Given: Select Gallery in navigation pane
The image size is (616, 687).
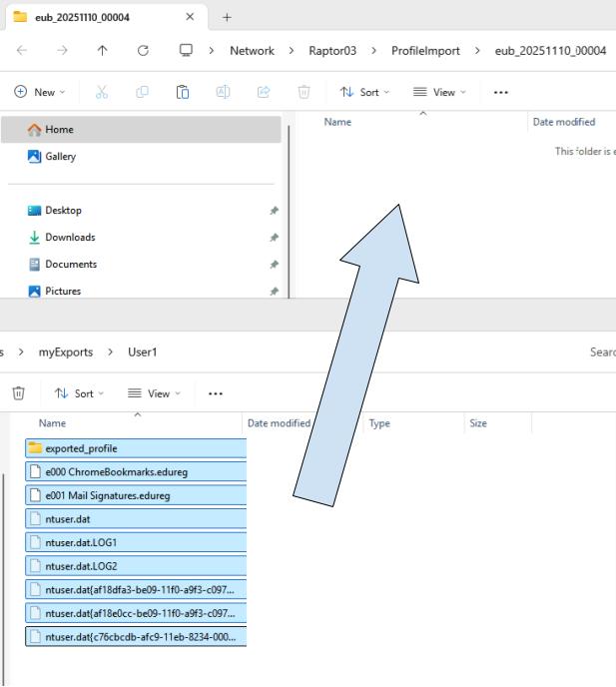Looking at the screenshot, I should tap(60, 157).
